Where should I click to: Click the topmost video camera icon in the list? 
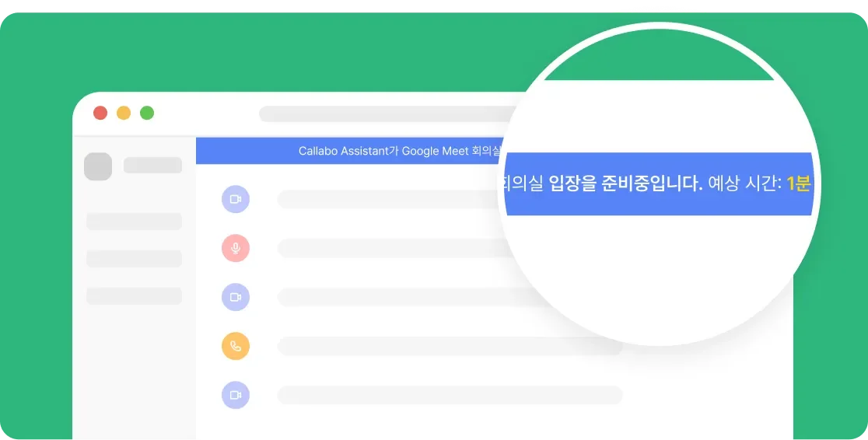(x=236, y=199)
